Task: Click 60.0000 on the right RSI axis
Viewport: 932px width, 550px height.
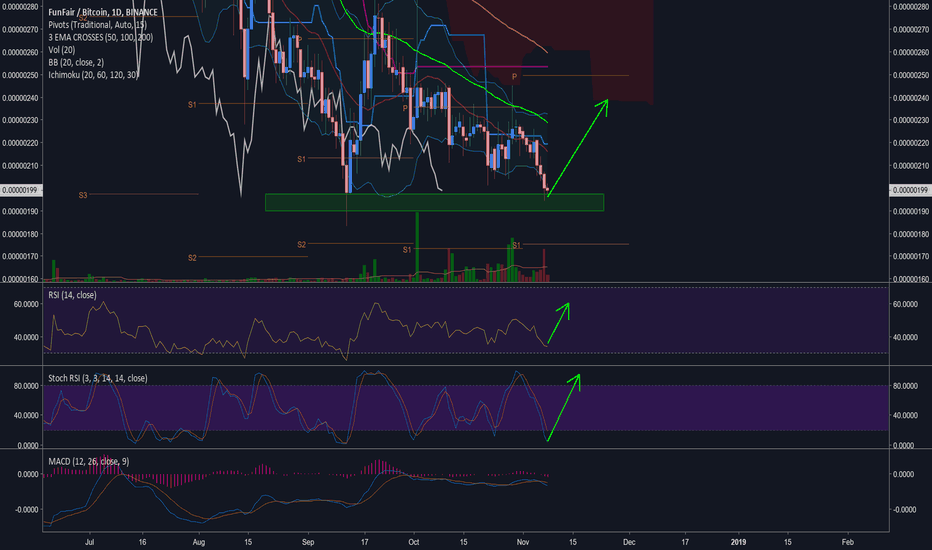Action: 905,304
